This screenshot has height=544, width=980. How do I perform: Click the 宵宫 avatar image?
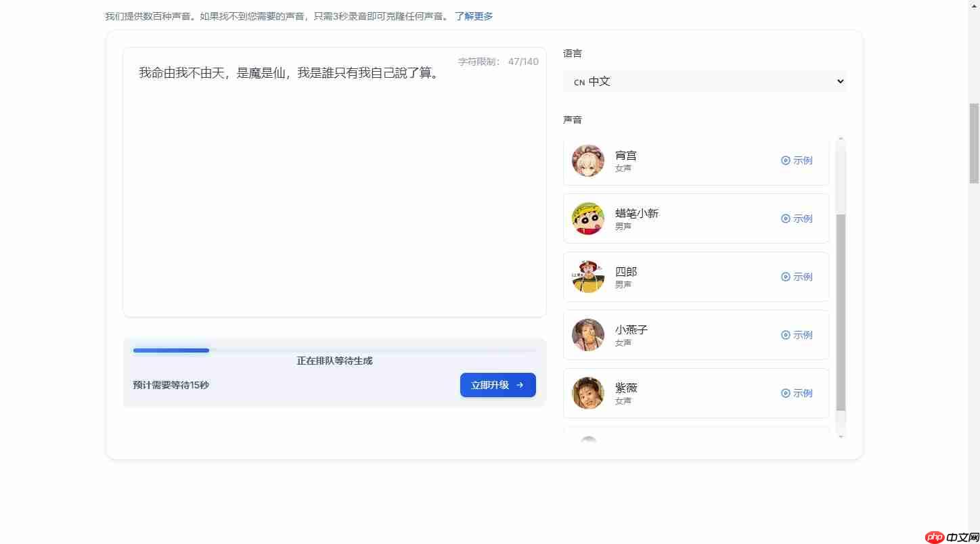click(x=588, y=160)
